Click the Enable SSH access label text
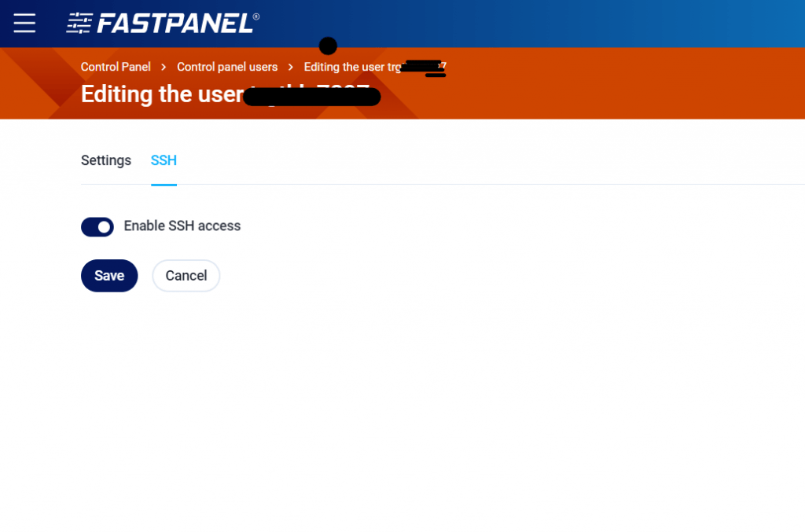 (182, 226)
